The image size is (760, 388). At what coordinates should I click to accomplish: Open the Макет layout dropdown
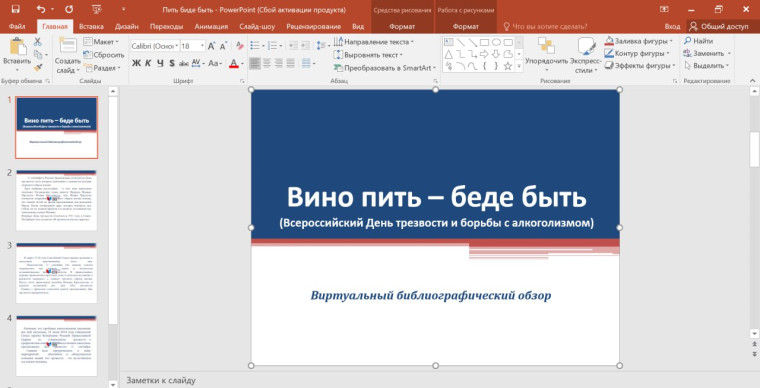tap(101, 42)
